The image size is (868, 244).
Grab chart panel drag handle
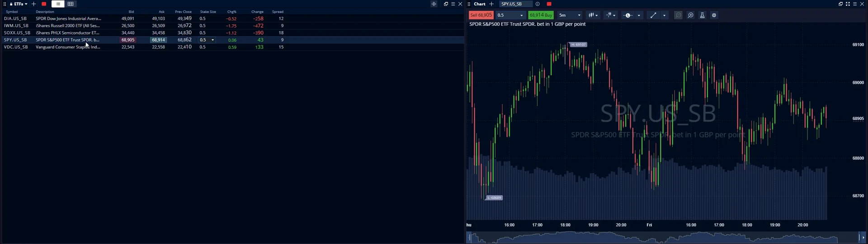coord(469,4)
